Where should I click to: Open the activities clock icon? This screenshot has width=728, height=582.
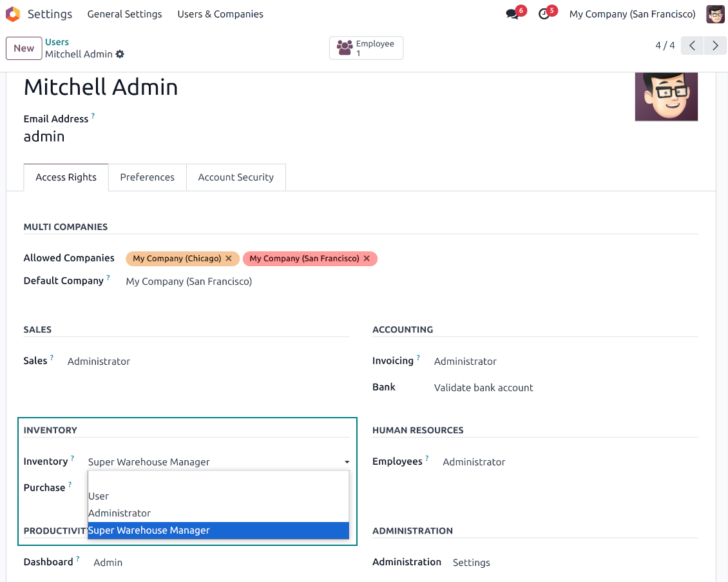pos(544,14)
